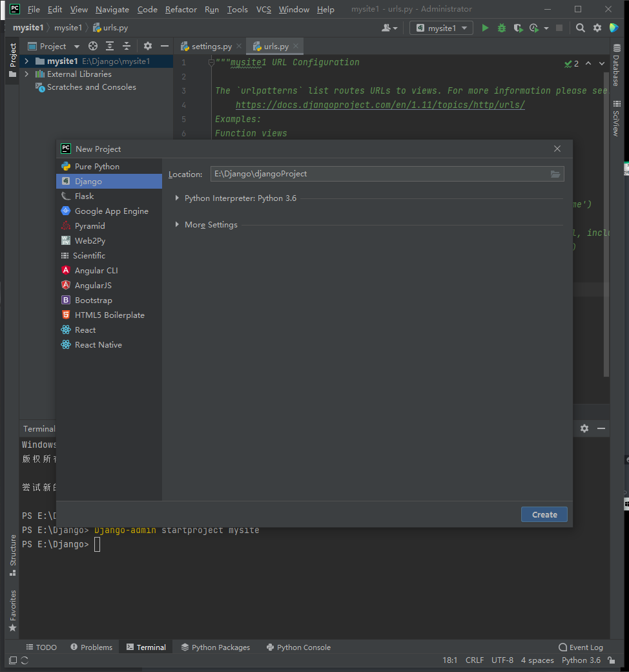Open the File menu
The height and width of the screenshot is (672, 629).
click(x=34, y=10)
